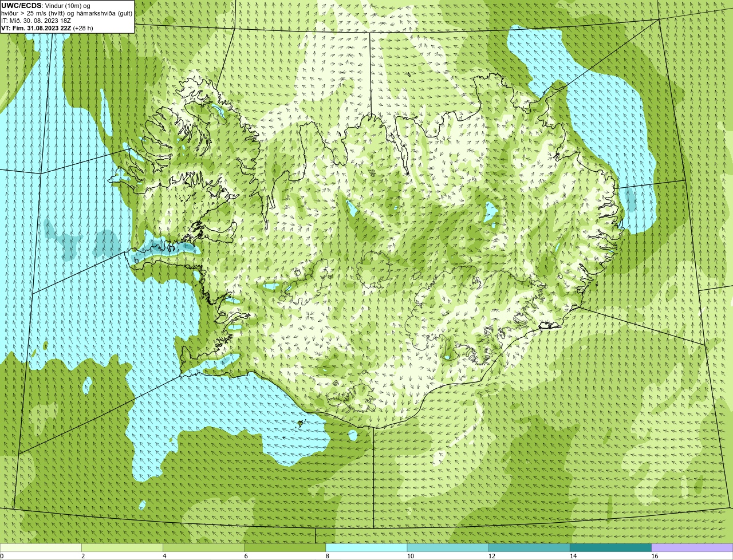Viewport: 733px width, 560px height.
Task: Click the 0–2 m/s palest color swatch
Action: point(41,547)
